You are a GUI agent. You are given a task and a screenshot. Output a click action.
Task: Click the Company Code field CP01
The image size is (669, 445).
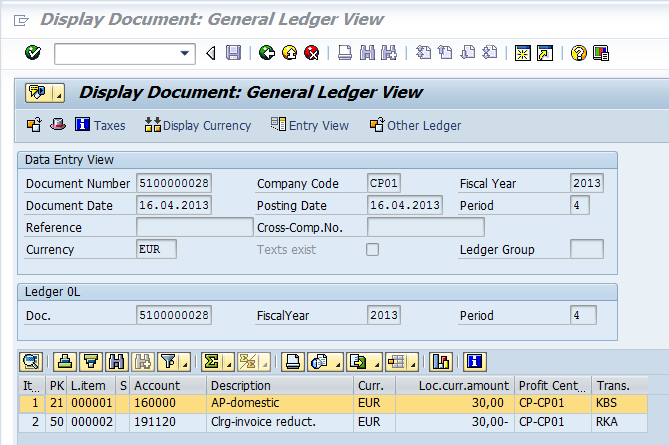coord(384,183)
